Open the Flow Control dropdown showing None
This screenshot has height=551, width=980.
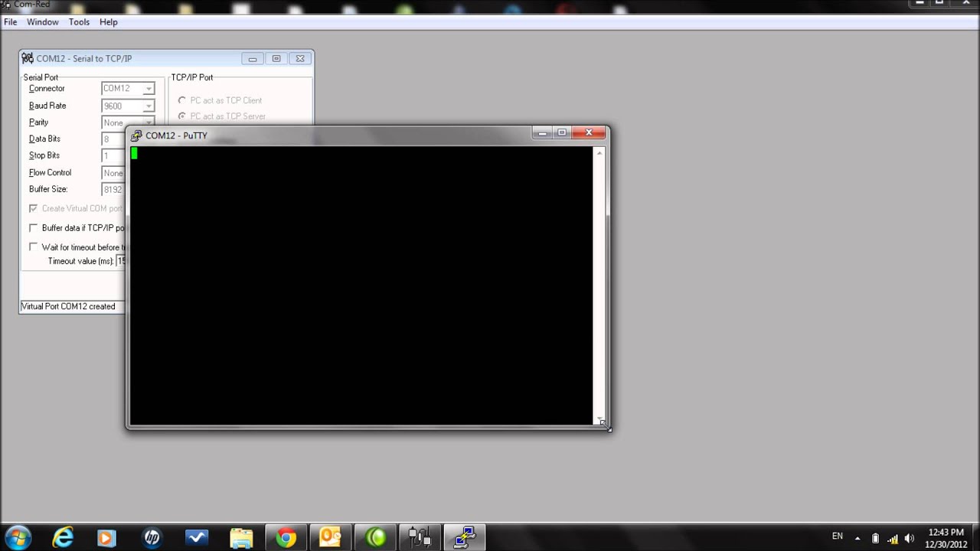coord(113,173)
